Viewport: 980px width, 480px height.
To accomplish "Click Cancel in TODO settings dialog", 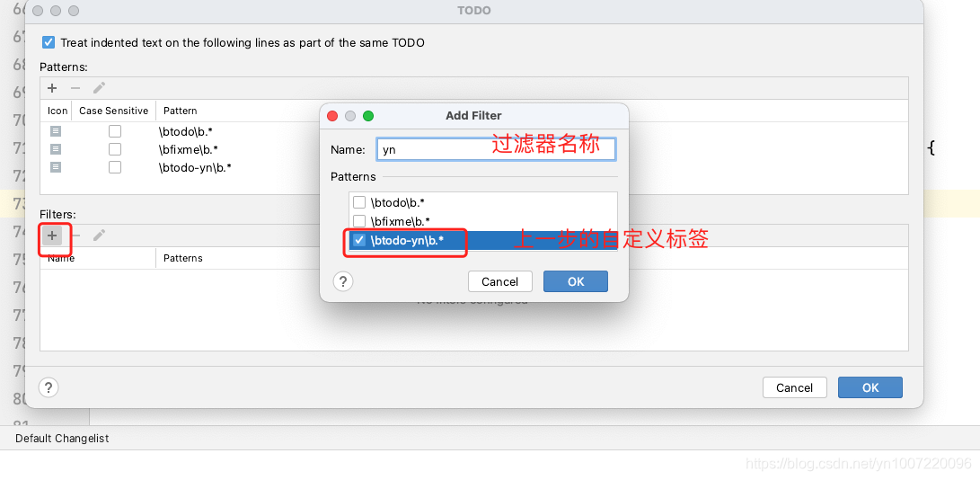I will click(794, 387).
